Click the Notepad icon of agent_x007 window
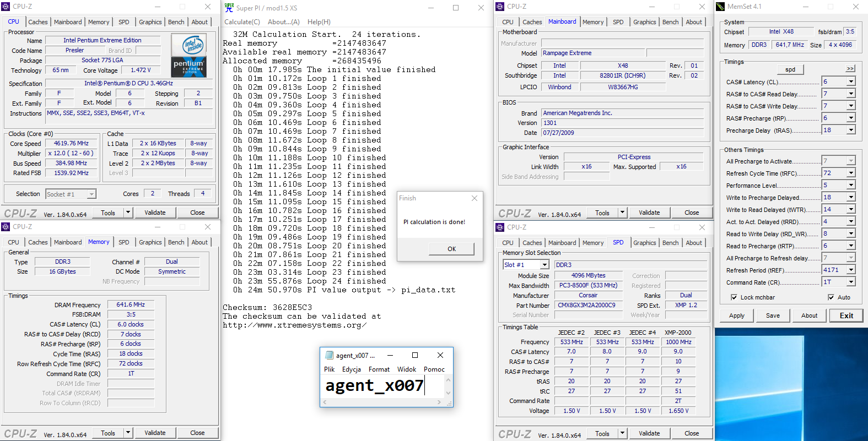Screen dimensions: 868x441 coord(330,355)
